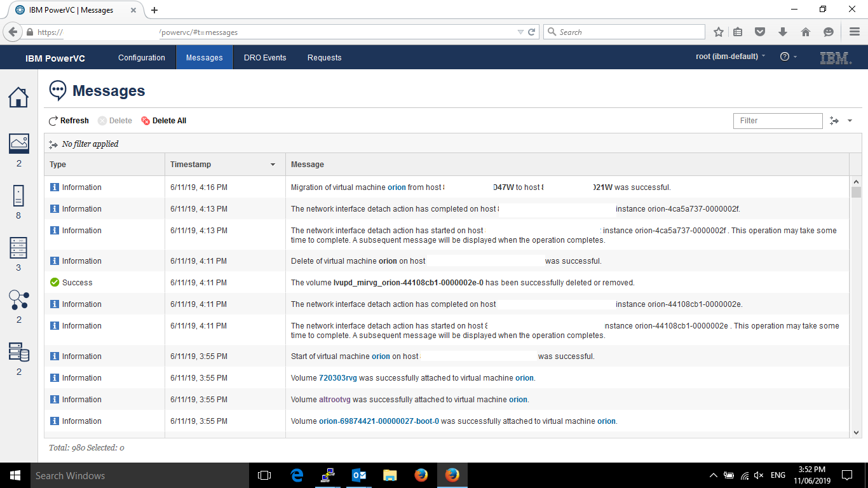Open the Virtual Machines icon showing 3
This screenshot has height=488, width=868.
[18, 248]
